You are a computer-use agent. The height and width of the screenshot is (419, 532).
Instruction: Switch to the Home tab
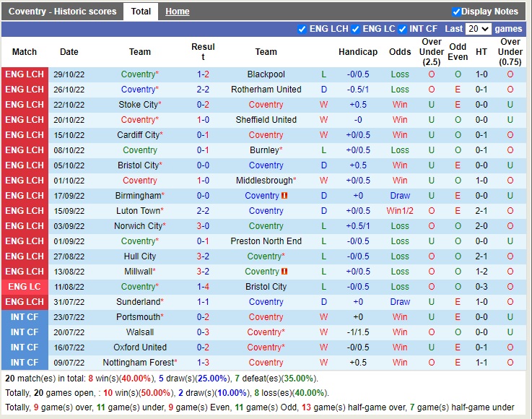tap(177, 12)
